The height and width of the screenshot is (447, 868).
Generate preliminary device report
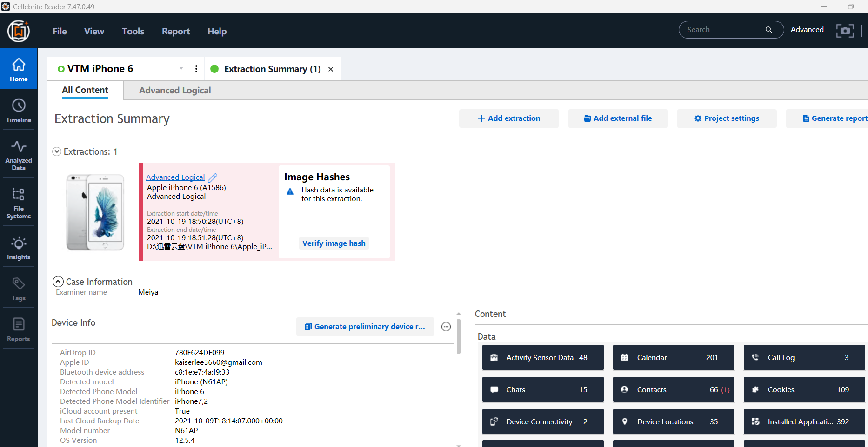pyautogui.click(x=365, y=327)
